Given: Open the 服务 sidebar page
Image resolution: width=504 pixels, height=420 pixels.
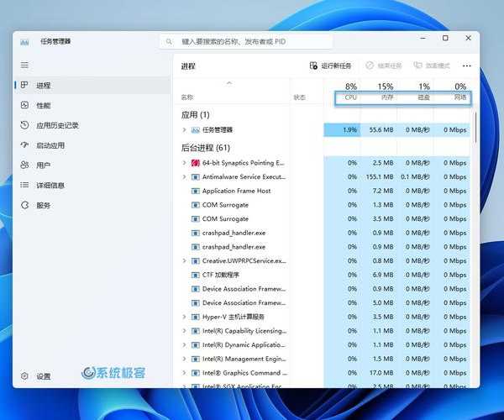Looking at the screenshot, I should [92, 205].
